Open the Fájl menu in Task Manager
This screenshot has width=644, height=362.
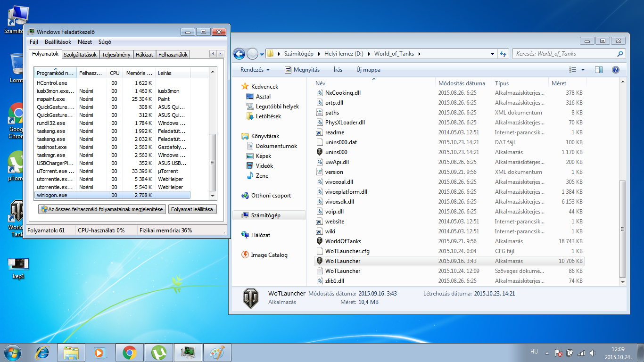(34, 42)
